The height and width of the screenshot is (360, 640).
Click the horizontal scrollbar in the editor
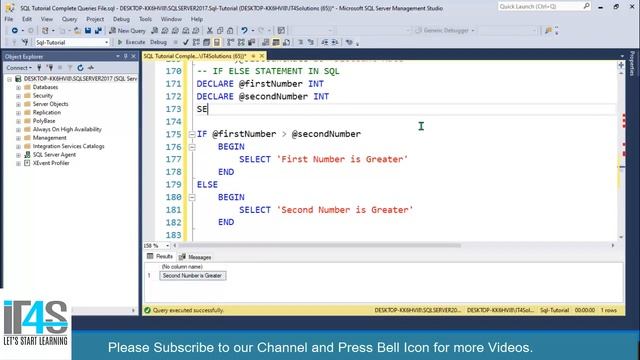pyautogui.click(x=320, y=246)
